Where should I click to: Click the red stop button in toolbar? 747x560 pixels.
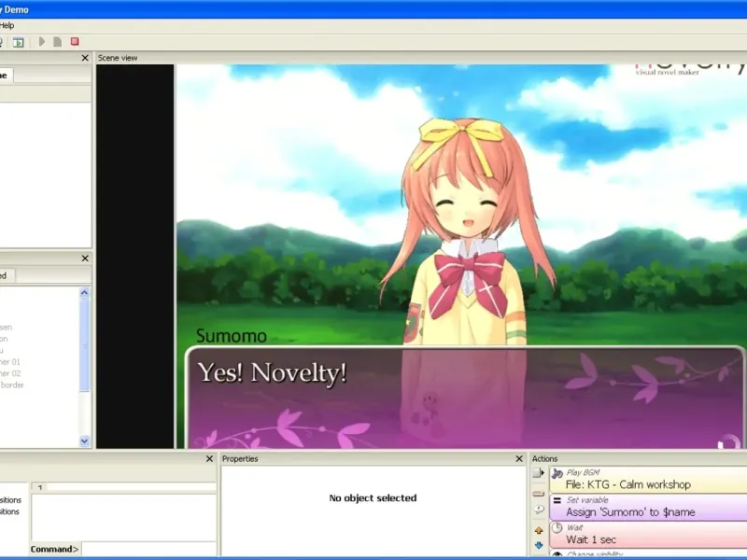coord(75,41)
